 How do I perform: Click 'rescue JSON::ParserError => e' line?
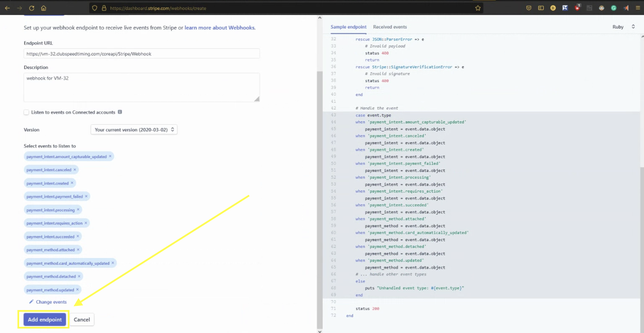coord(390,39)
